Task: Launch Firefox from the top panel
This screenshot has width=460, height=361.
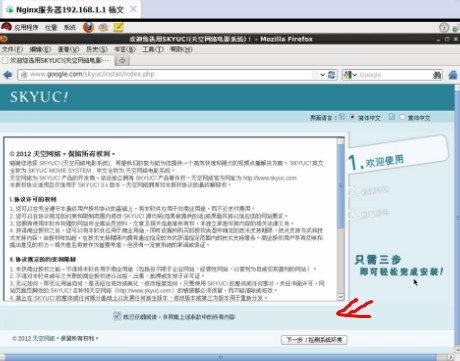Action: point(88,27)
